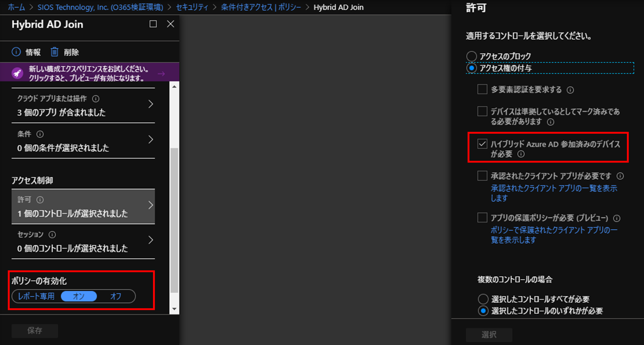Delete the policy using the 削除 trash icon
This screenshot has height=345, width=644.
pos(54,52)
